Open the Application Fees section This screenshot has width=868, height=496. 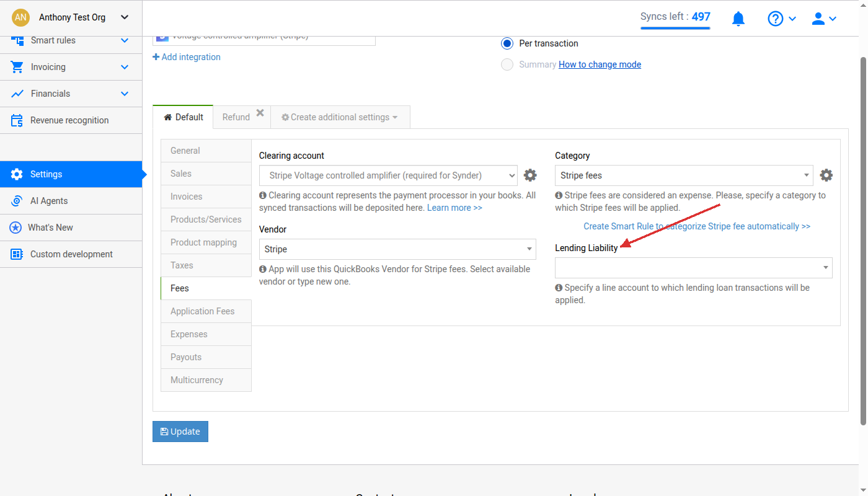coord(206,311)
